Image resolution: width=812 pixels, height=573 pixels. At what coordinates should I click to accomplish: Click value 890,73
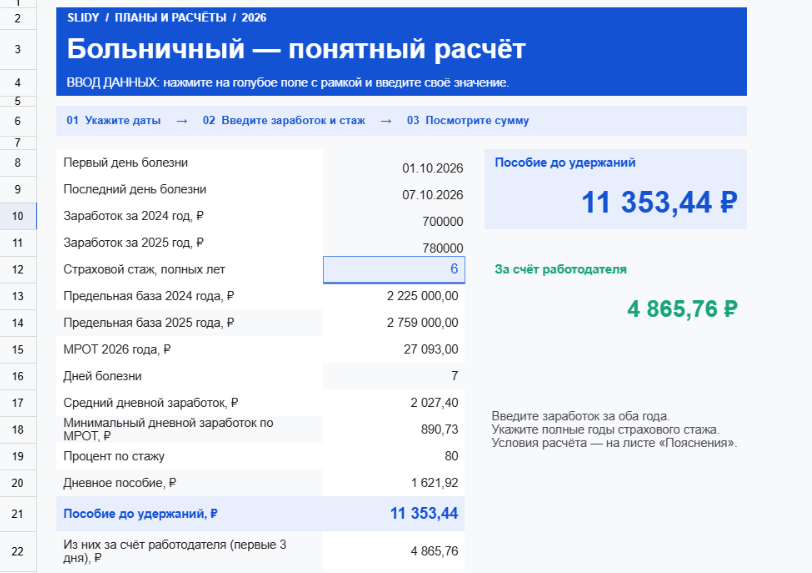[439, 429]
